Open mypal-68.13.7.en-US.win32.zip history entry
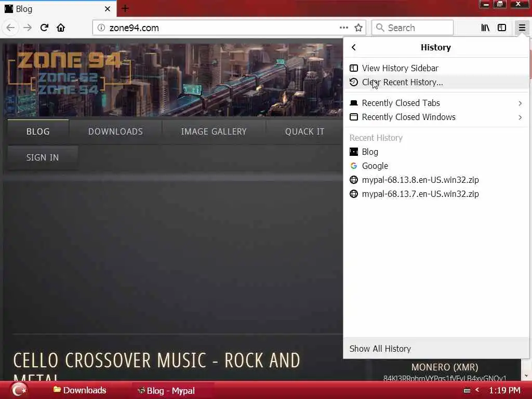Image resolution: width=532 pixels, height=399 pixels. [436, 194]
